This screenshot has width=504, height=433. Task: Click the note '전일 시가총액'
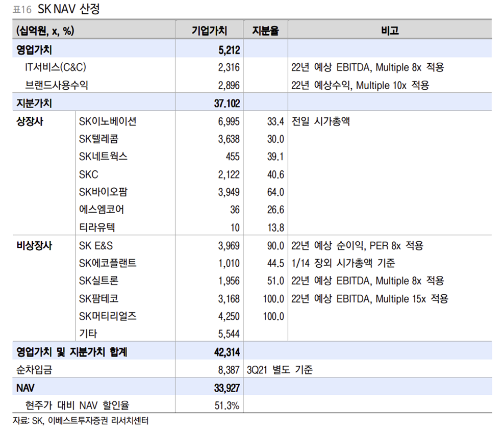pos(320,121)
